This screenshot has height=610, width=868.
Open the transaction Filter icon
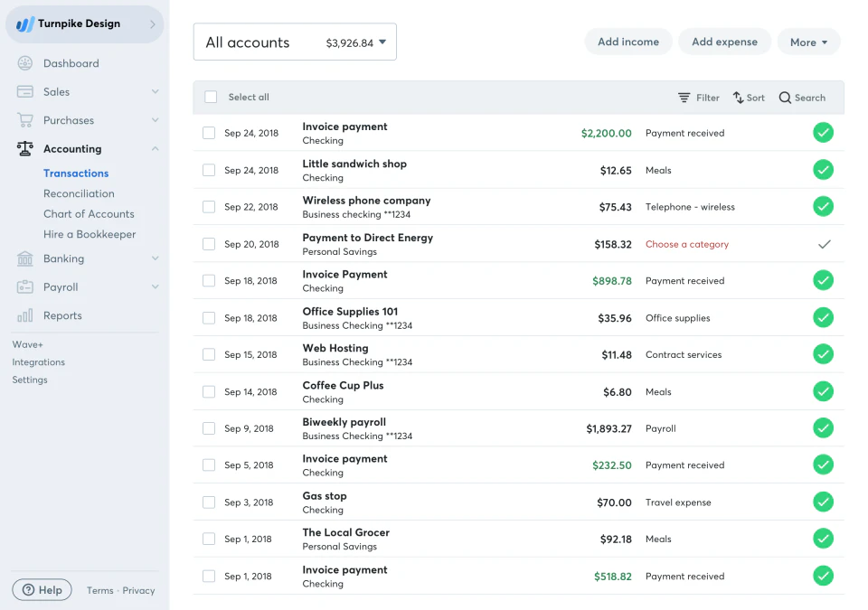[684, 98]
